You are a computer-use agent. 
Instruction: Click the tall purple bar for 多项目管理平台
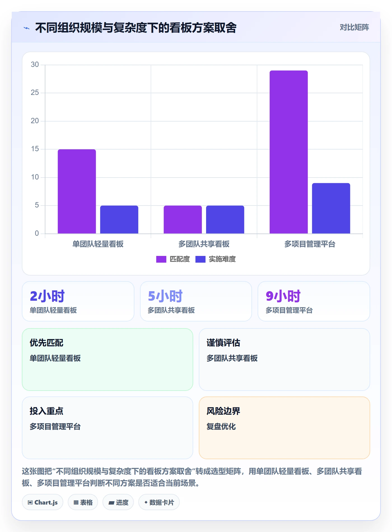288,152
